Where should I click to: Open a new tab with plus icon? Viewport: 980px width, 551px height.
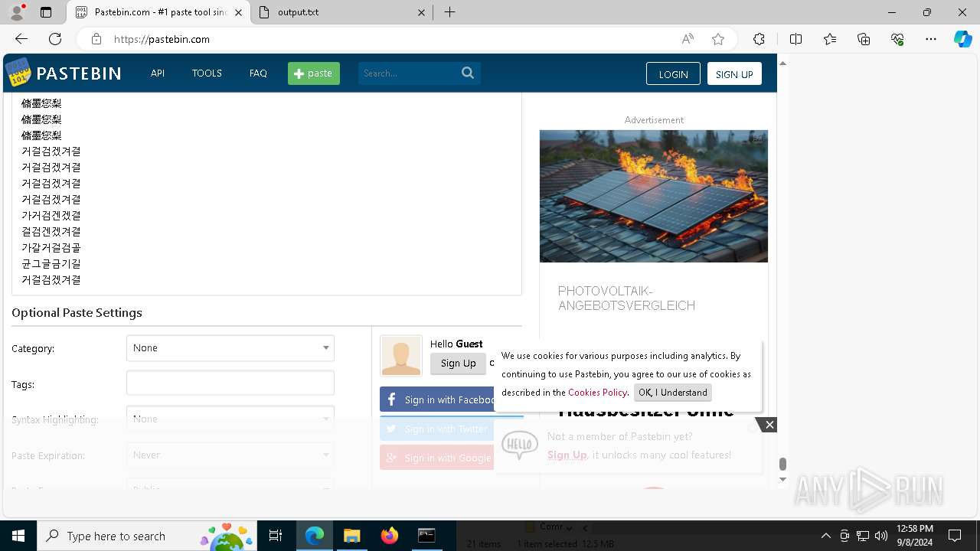[450, 12]
